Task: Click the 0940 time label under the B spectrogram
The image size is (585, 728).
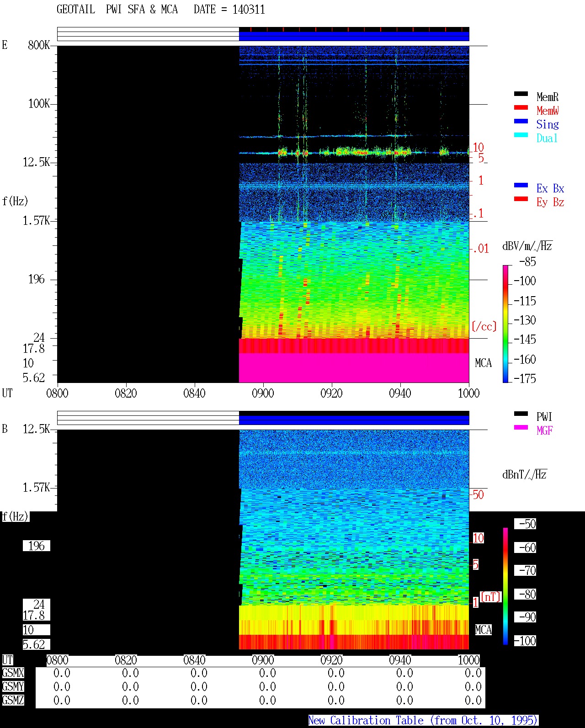Action: click(x=400, y=660)
